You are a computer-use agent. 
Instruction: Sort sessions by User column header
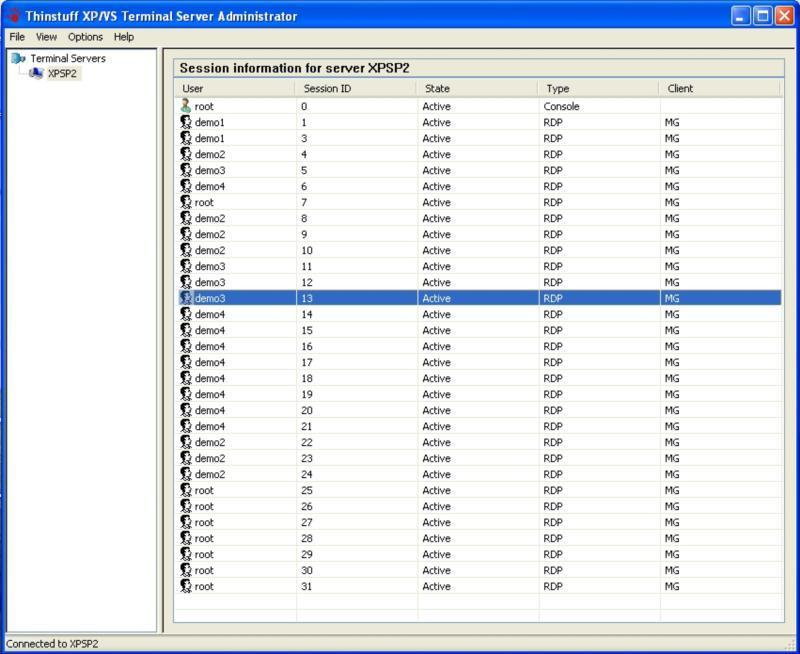coord(235,88)
